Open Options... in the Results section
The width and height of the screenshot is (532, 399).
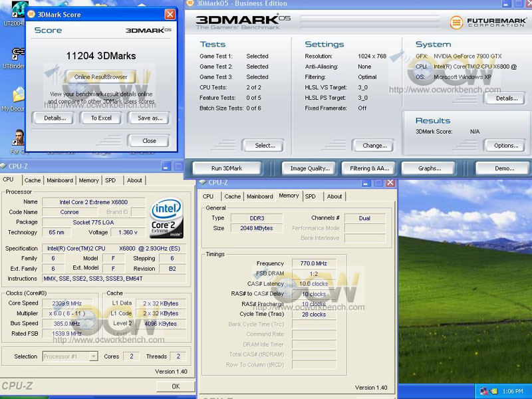tap(506, 146)
